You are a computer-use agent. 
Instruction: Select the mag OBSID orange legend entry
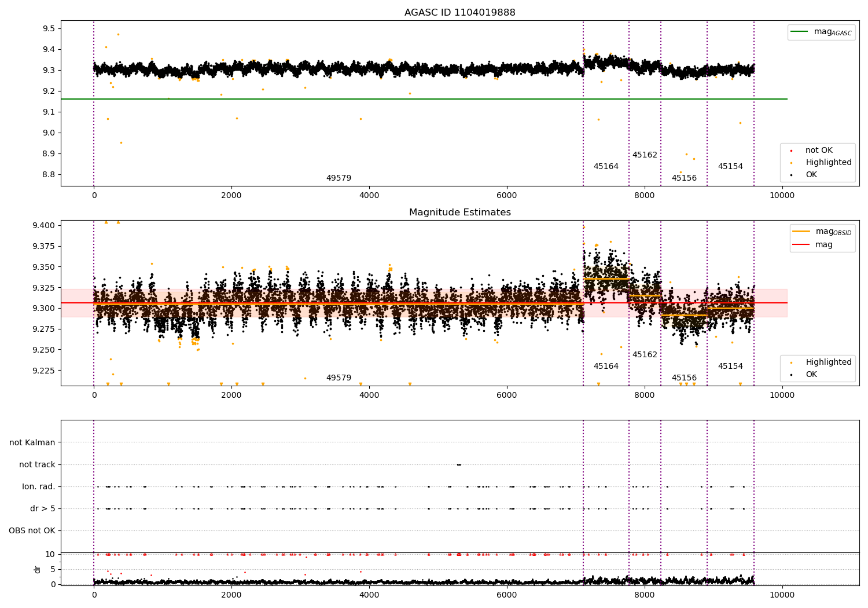point(822,232)
